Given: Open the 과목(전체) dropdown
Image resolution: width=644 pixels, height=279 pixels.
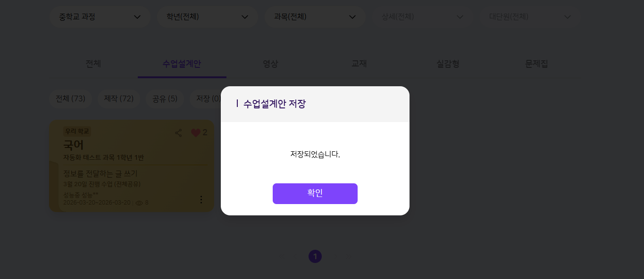Looking at the screenshot, I should (315, 17).
